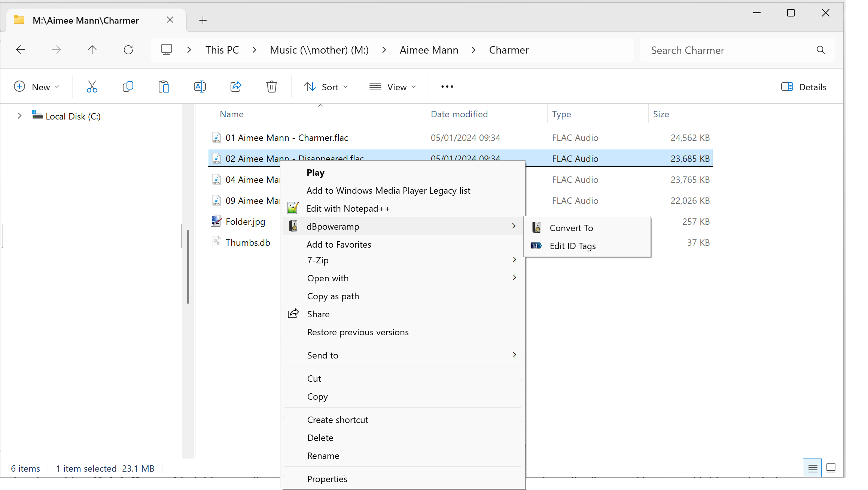The width and height of the screenshot is (868, 490).
Task: Choose Convert To in dBpoweramp submenu
Action: point(571,228)
